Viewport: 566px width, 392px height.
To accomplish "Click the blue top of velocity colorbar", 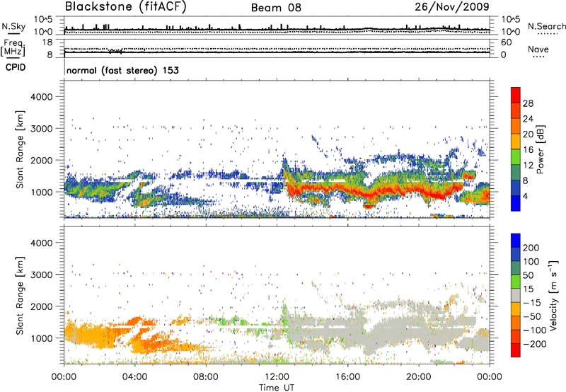I will (516, 241).
